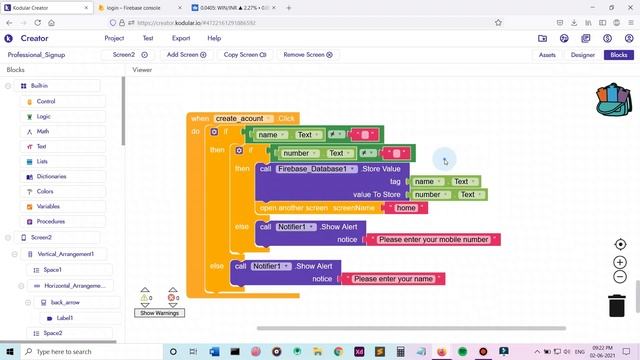Reload the browser page
This screenshot has height=360, width=640.
38,23
